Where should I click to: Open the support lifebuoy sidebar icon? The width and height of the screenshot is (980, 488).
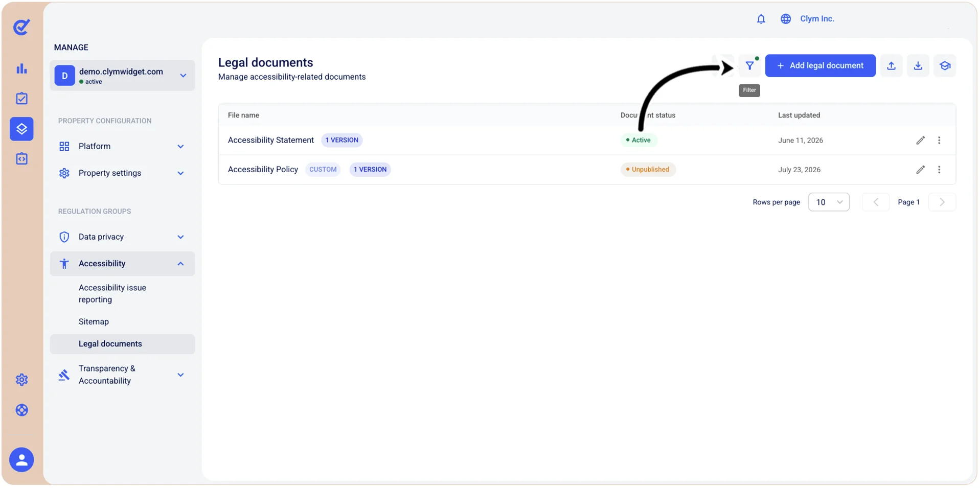tap(21, 410)
